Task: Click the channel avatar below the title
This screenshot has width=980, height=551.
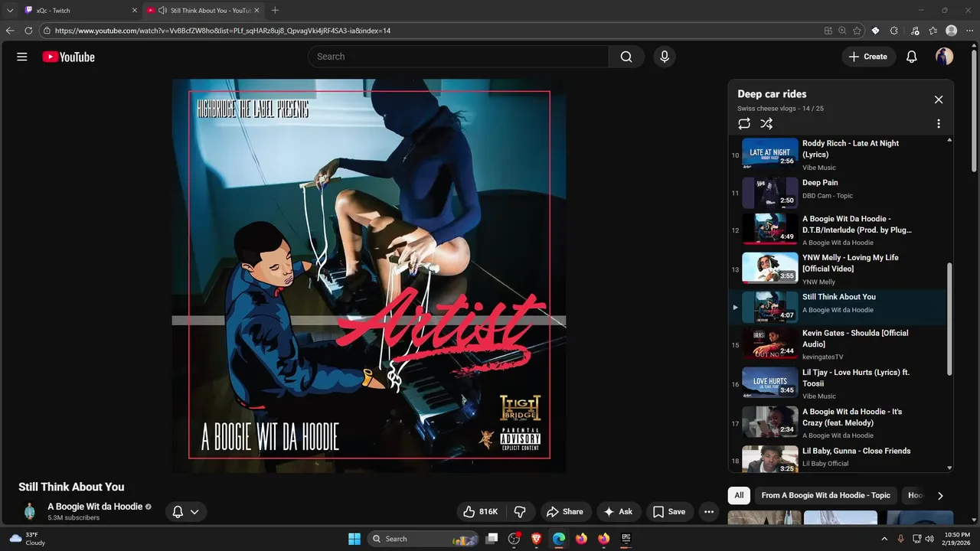Action: pos(30,512)
